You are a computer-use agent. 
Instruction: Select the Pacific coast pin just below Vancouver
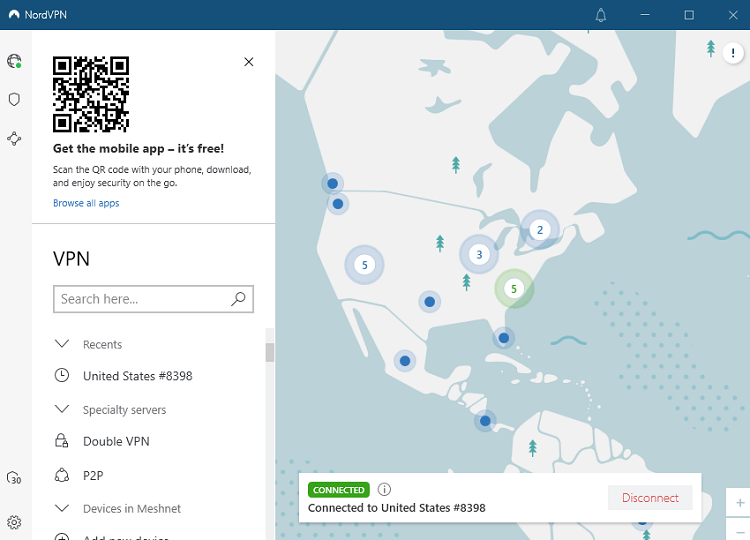tap(338, 204)
